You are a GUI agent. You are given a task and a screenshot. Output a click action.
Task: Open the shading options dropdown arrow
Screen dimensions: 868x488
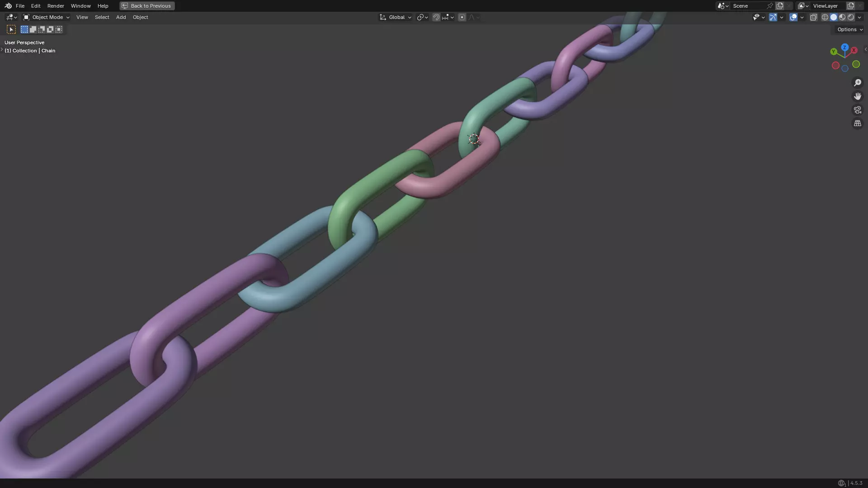click(859, 17)
